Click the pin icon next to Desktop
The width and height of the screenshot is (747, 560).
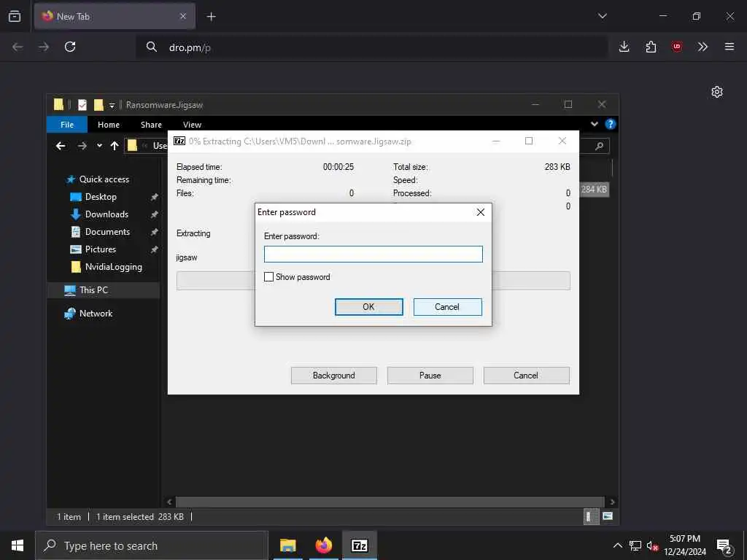click(154, 197)
